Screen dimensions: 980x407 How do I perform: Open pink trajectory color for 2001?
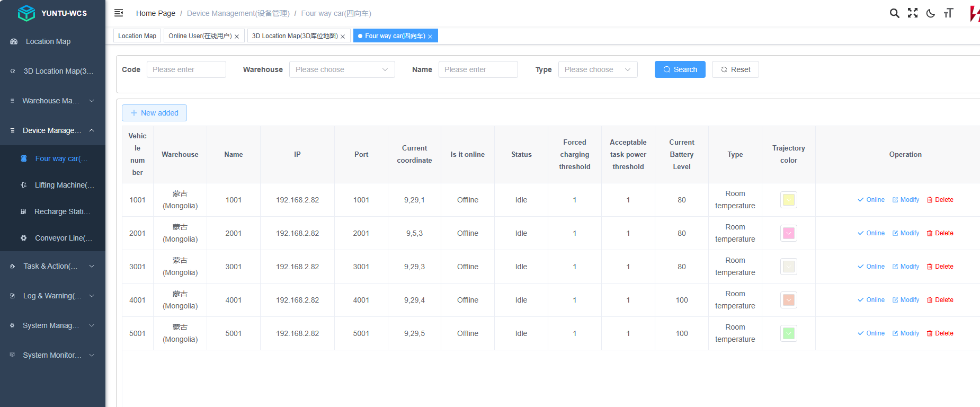click(x=789, y=233)
